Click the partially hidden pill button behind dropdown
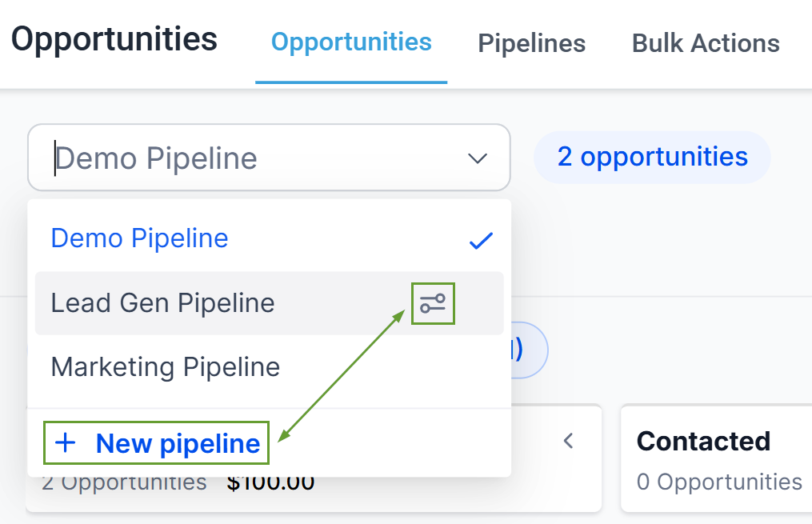The image size is (812, 524). (x=530, y=350)
